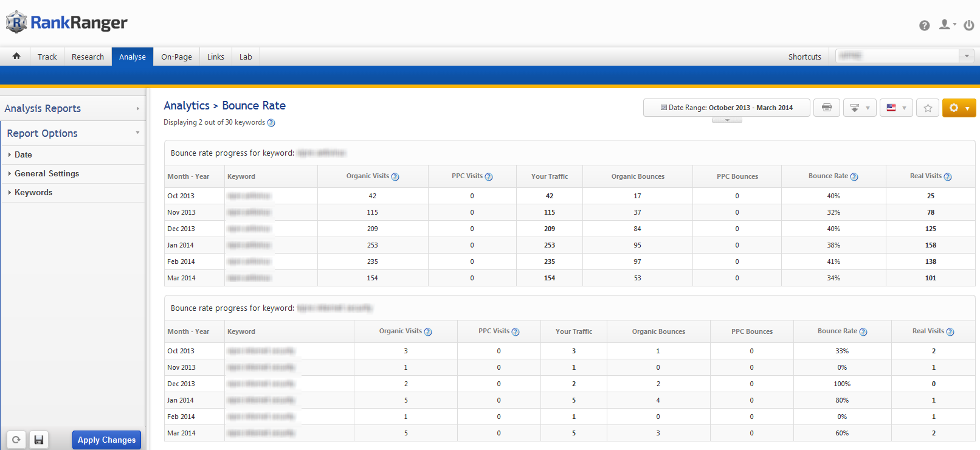Open the orange gear settings dropdown

(959, 108)
